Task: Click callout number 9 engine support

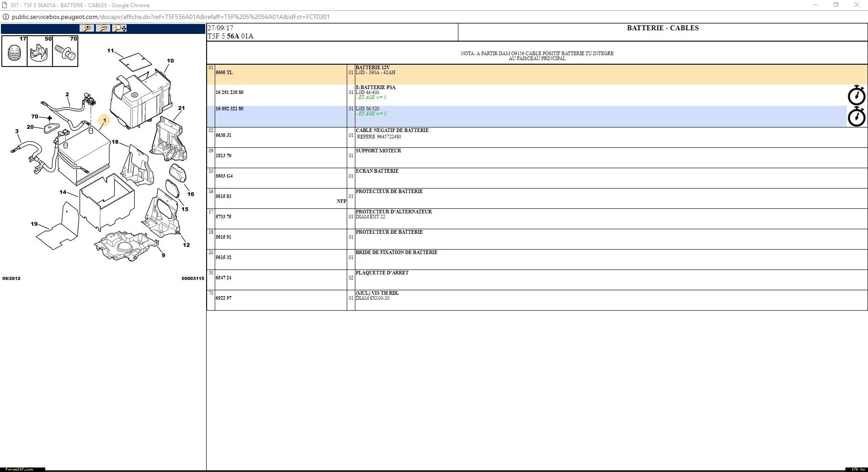Action: (163, 255)
